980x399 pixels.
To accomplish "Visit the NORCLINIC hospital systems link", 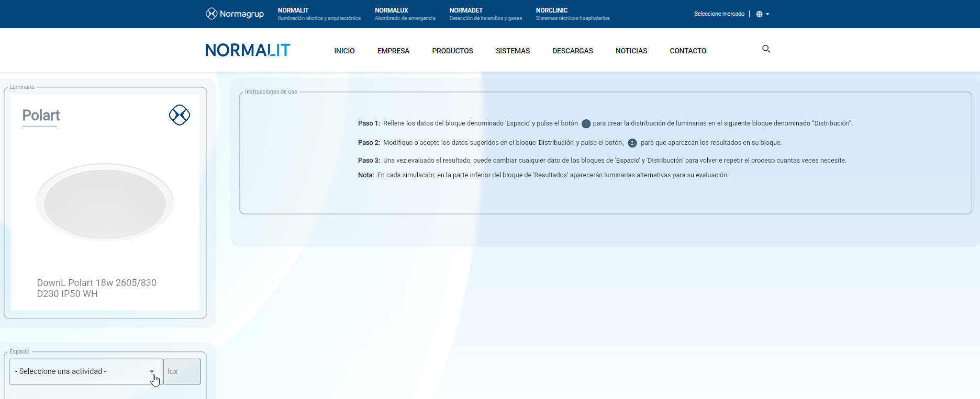I will click(572, 14).
